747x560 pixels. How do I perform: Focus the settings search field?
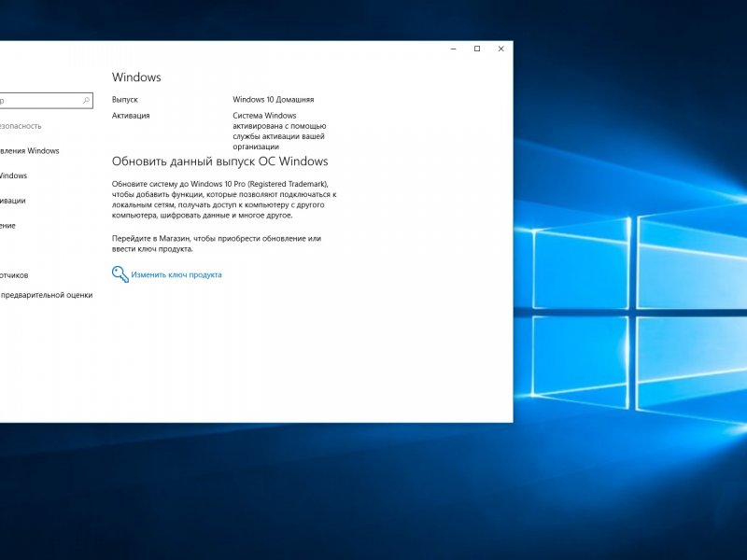tap(46, 101)
